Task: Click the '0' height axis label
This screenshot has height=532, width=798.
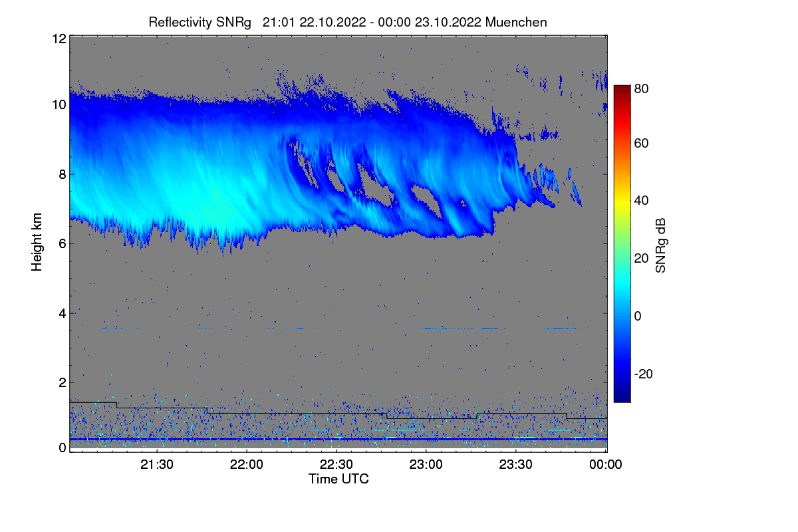Action: (62, 448)
